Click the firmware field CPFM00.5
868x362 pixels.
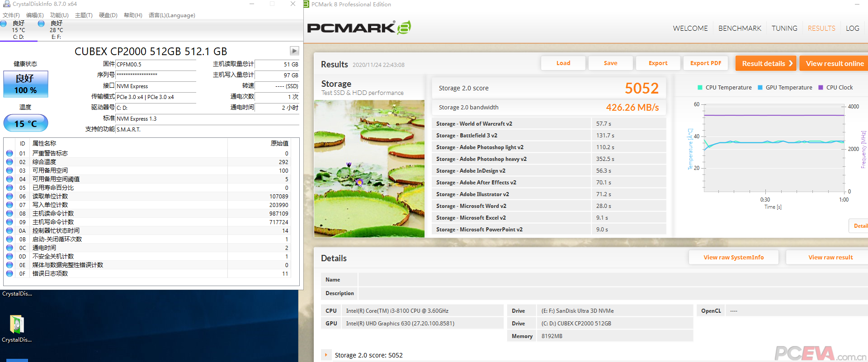156,65
